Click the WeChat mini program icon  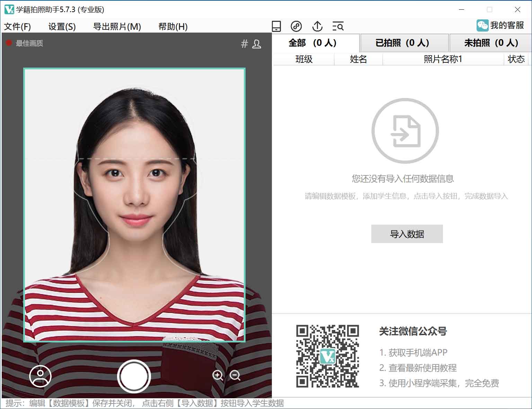[296, 26]
